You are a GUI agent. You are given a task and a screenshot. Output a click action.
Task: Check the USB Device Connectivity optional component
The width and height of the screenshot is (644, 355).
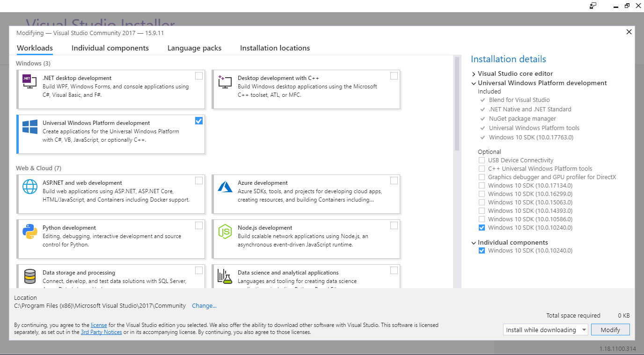[x=482, y=160]
